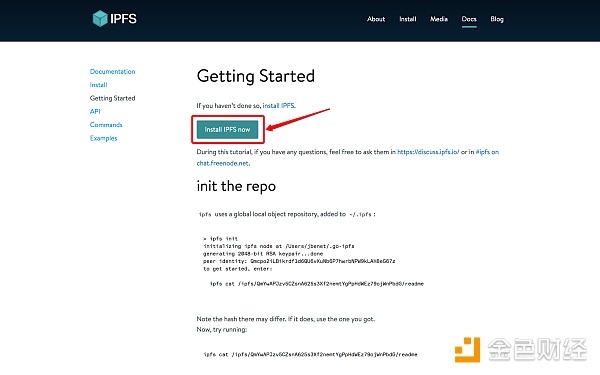
Task: Follow the inline "install IPFS" link
Action: [x=279, y=106]
